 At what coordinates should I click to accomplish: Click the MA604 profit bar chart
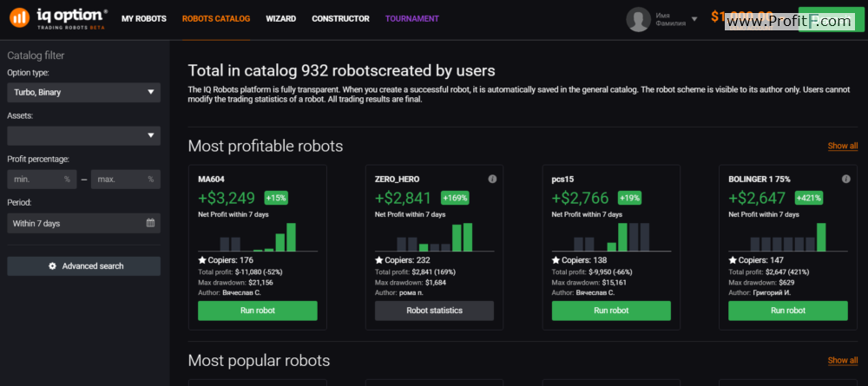point(258,238)
